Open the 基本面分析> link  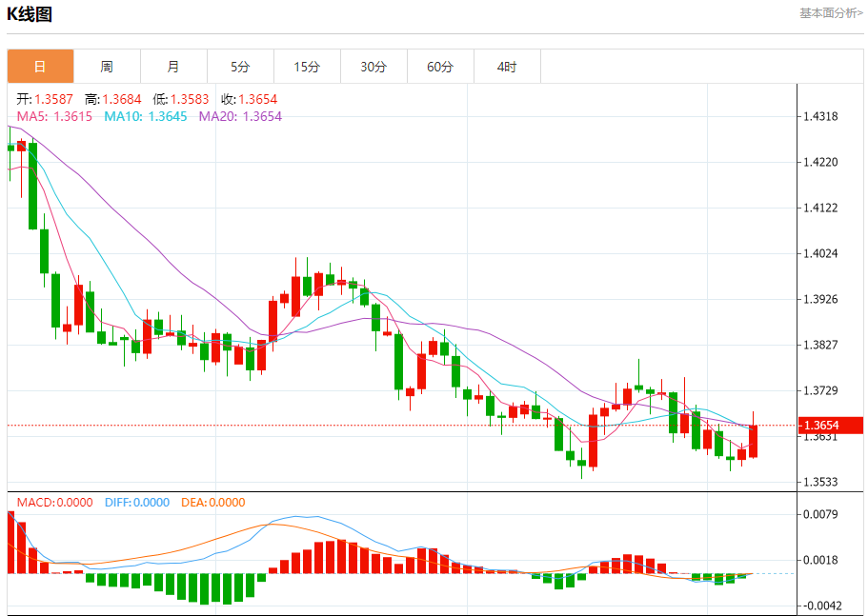click(x=831, y=12)
